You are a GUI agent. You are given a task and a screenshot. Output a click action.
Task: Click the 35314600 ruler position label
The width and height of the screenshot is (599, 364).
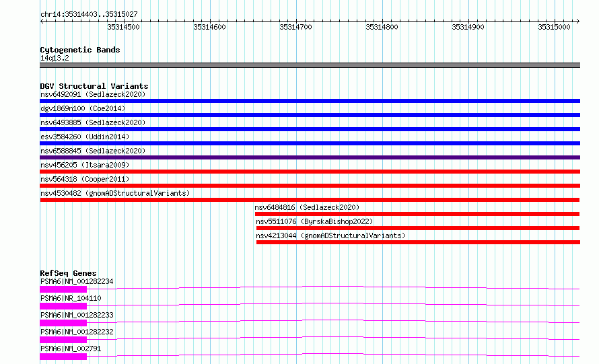click(x=209, y=27)
